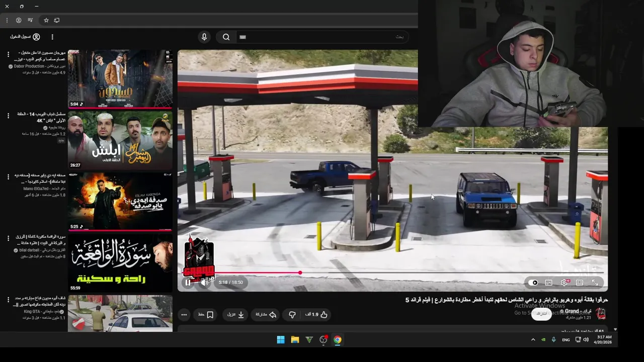644x362 pixels.
Task: Click the icon next to the bookmark star
Action: click(x=57, y=20)
